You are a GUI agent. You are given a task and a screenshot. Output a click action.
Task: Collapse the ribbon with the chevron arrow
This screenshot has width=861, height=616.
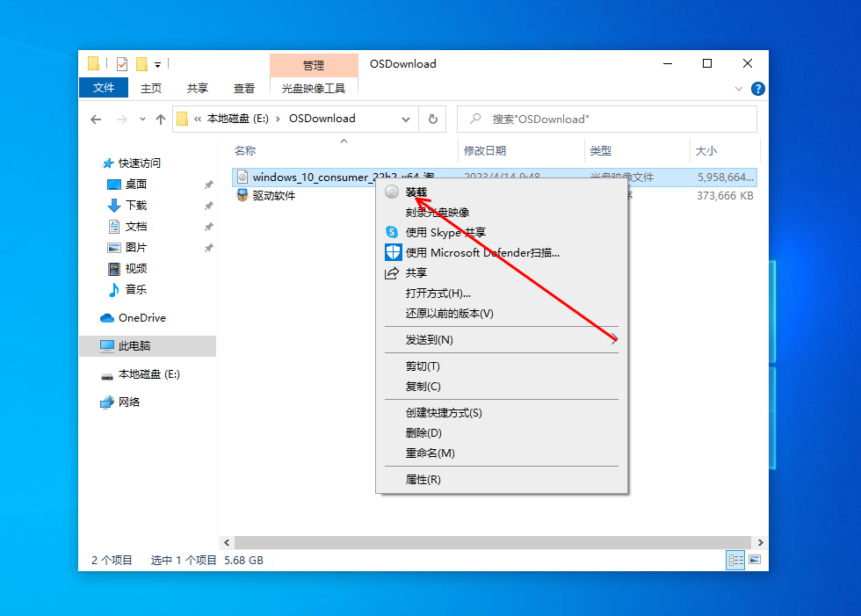(739, 88)
